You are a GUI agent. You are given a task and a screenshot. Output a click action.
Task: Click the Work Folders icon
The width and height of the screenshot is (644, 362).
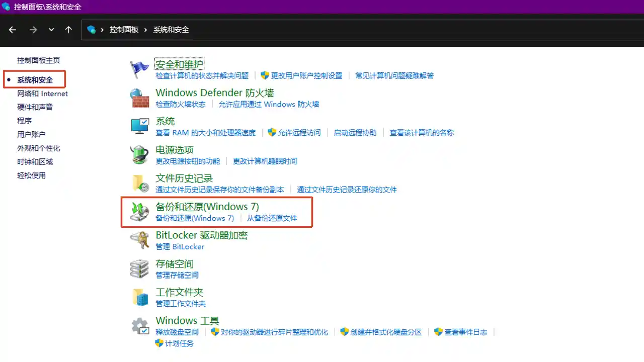pos(140,297)
